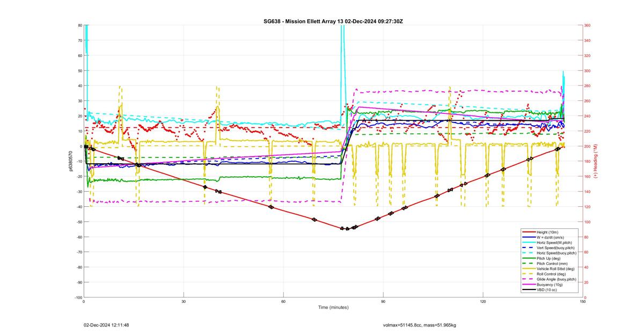
Task: Select the left axis label p6380570
Action: pos(71,161)
